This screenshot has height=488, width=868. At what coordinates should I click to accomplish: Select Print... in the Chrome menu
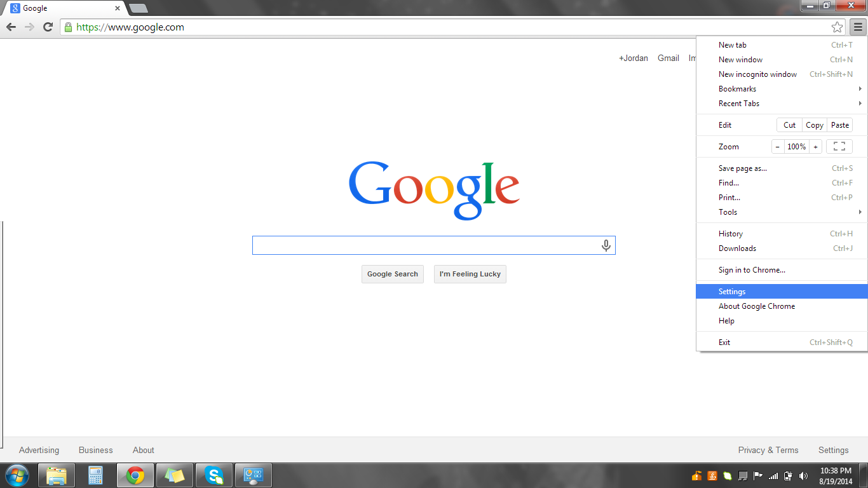point(782,198)
